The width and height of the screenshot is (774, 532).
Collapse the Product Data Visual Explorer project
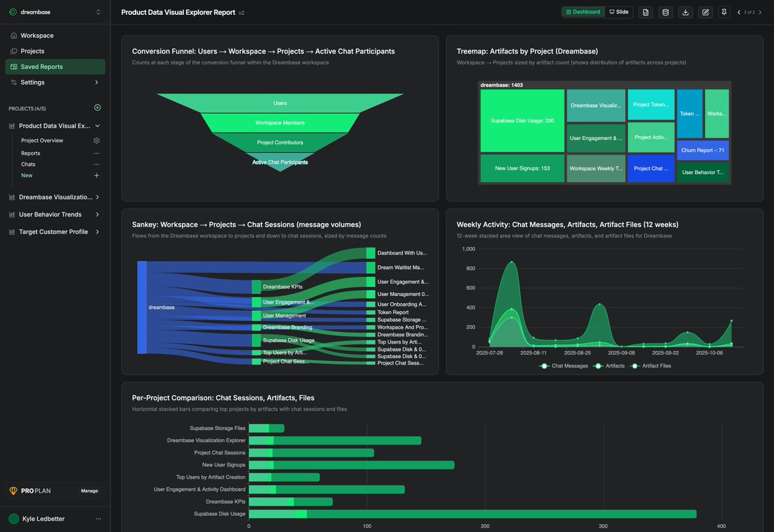97,126
